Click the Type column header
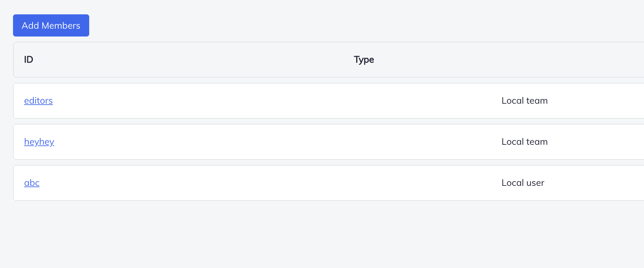 point(364,60)
